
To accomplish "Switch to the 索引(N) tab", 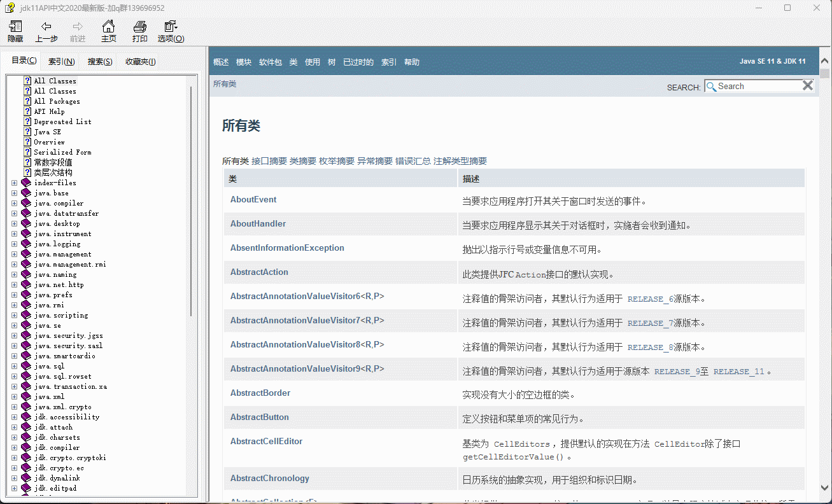I will [61, 61].
